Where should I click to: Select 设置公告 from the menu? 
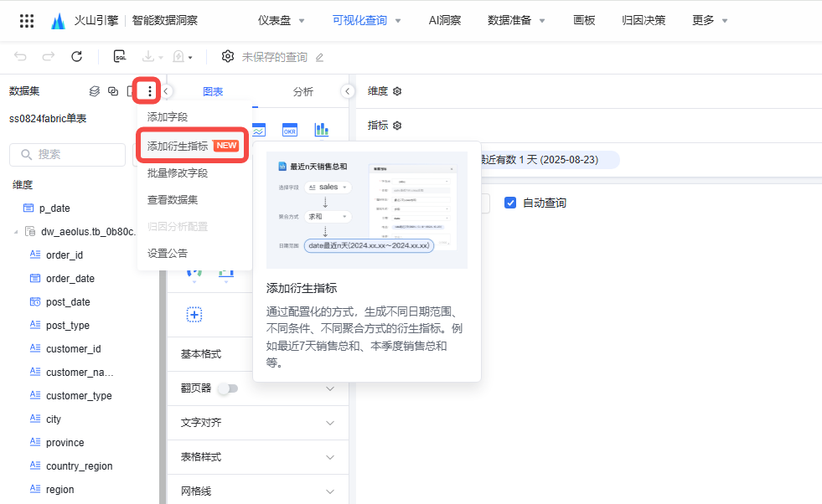pos(168,254)
